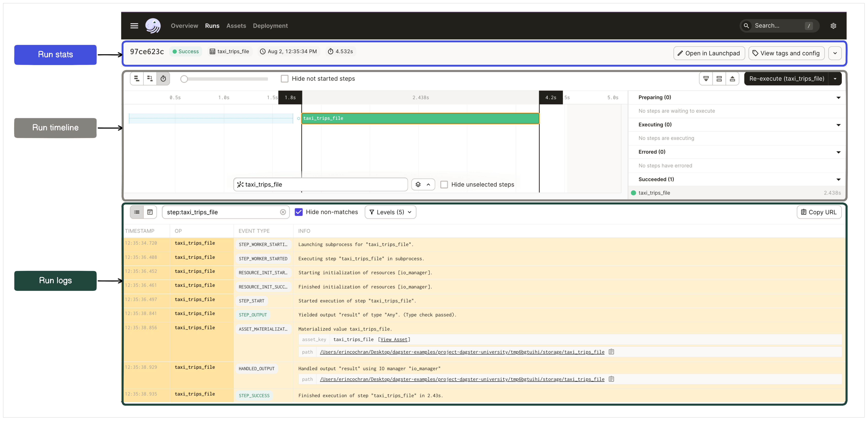Click the STEP_OUTPUT event tag
Screen dimensions: 868x421
pos(252,315)
